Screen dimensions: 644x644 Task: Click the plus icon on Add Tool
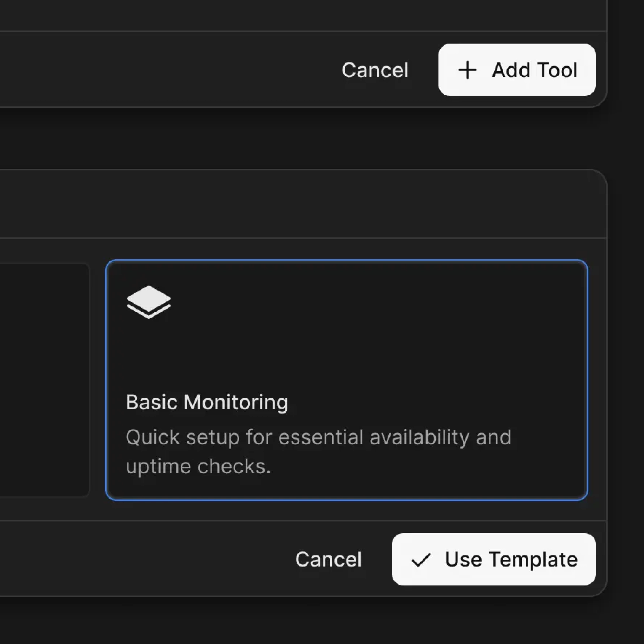[x=467, y=70]
